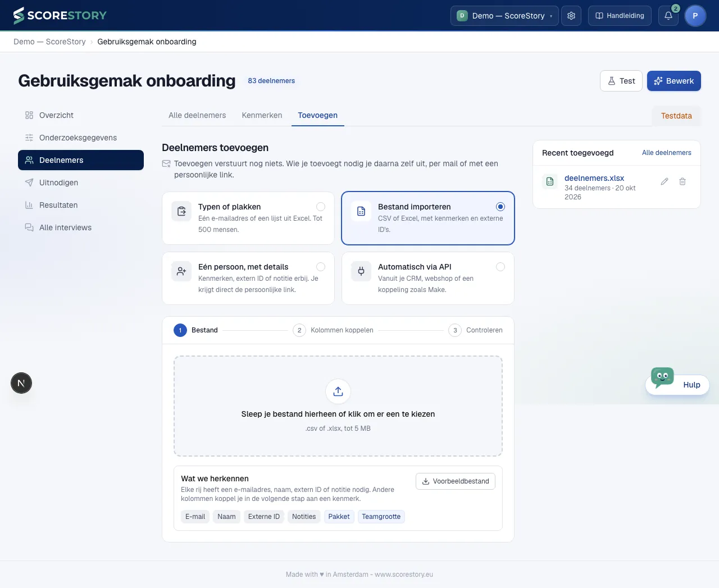The image size is (719, 588).
Task: Open Alle interviews in the sidebar
Action: coord(81,227)
